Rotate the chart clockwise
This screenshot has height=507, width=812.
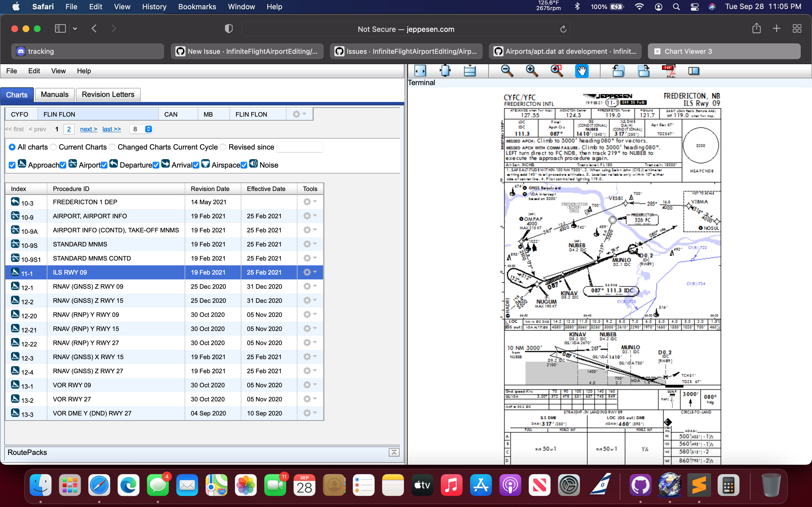[x=644, y=71]
